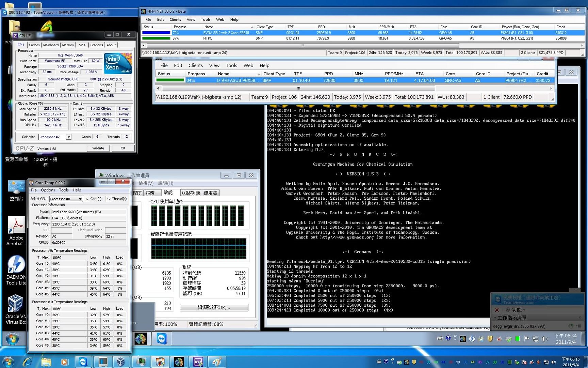
Task: Open the TeamViewer 功能 dropdown
Action: pyautogui.click(x=515, y=310)
